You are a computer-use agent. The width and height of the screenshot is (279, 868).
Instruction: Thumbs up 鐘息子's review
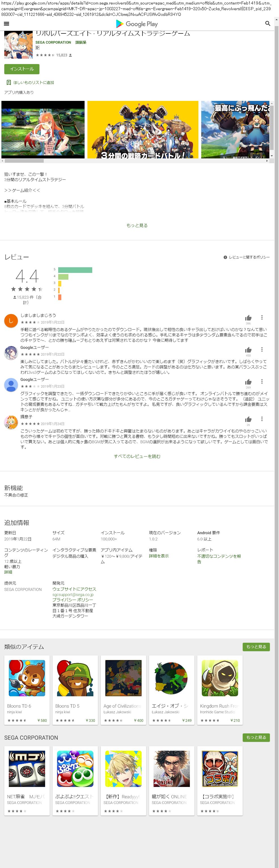point(248,419)
